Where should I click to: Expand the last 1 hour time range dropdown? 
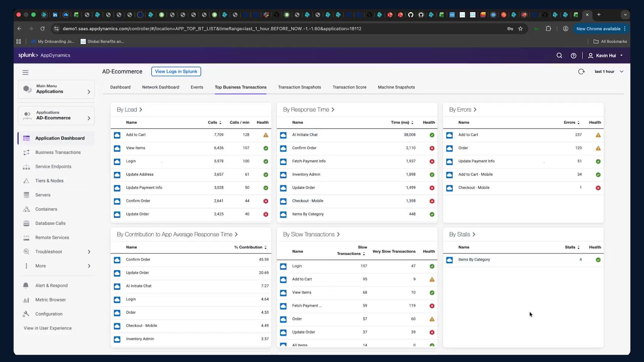tap(609, 71)
